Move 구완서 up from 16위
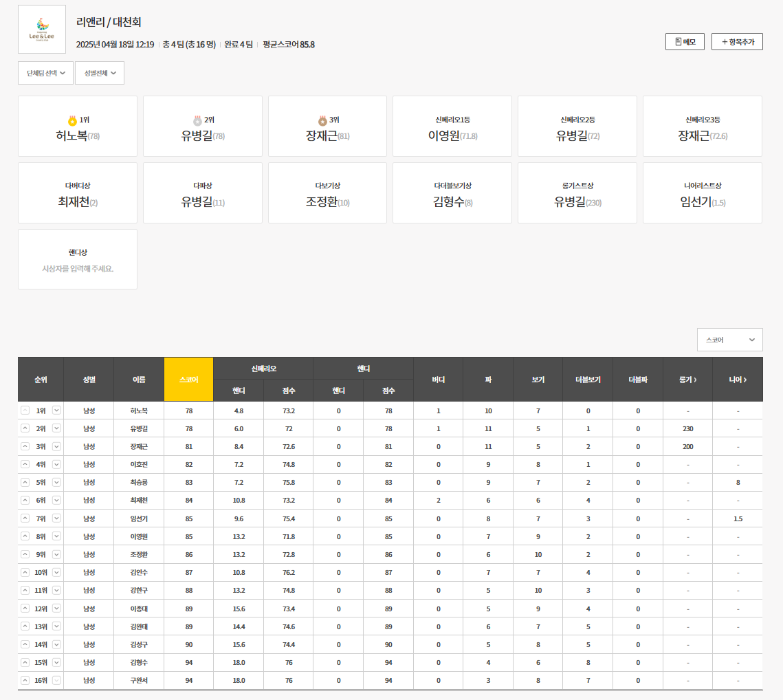783x700 pixels. click(x=25, y=680)
